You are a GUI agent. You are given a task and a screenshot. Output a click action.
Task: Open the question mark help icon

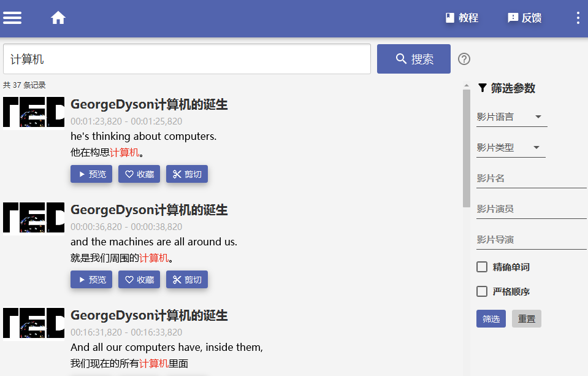coord(464,59)
